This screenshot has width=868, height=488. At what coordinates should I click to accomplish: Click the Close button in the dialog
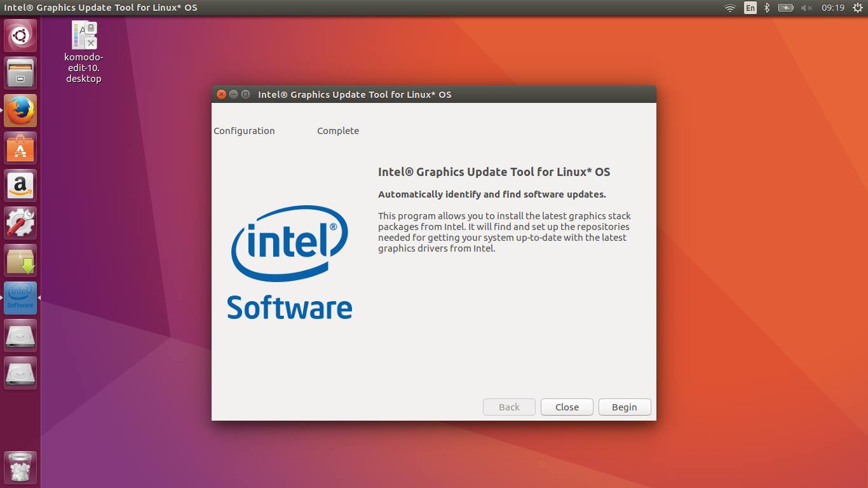pyautogui.click(x=567, y=407)
